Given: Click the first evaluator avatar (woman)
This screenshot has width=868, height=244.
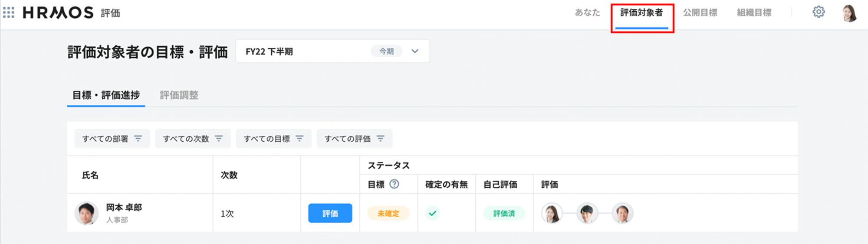Looking at the screenshot, I should 552,213.
